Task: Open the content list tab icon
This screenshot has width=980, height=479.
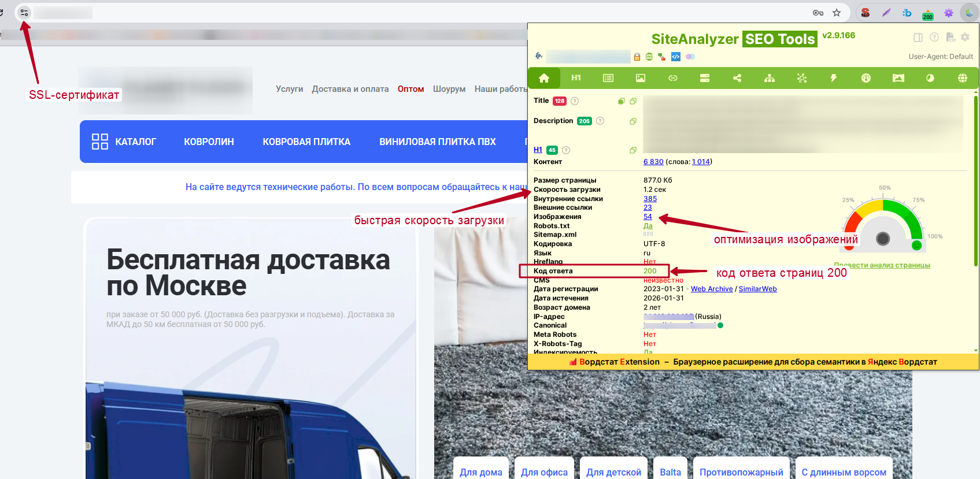Action: pos(608,78)
